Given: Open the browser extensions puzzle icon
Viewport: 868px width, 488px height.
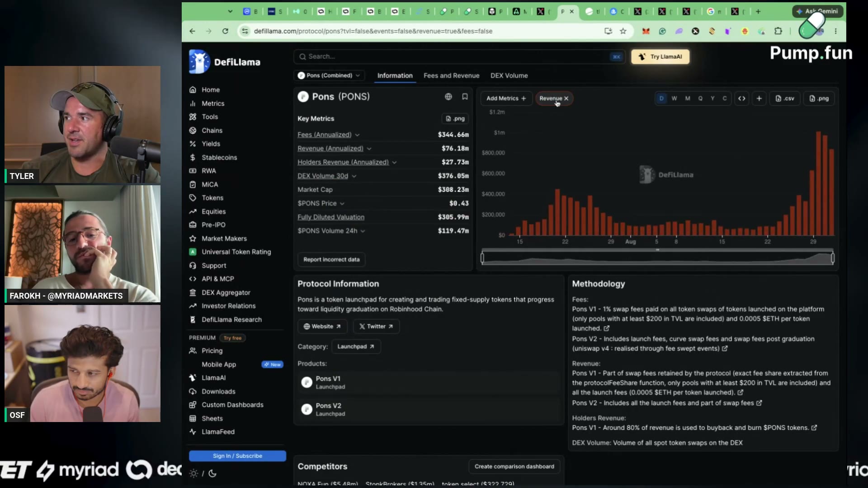Looking at the screenshot, I should pos(778,31).
